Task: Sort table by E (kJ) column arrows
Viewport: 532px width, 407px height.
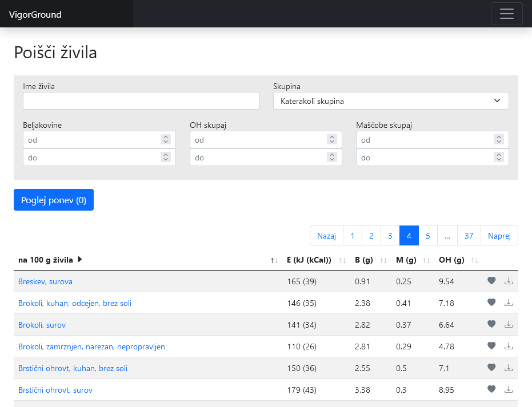Action: tap(342, 260)
